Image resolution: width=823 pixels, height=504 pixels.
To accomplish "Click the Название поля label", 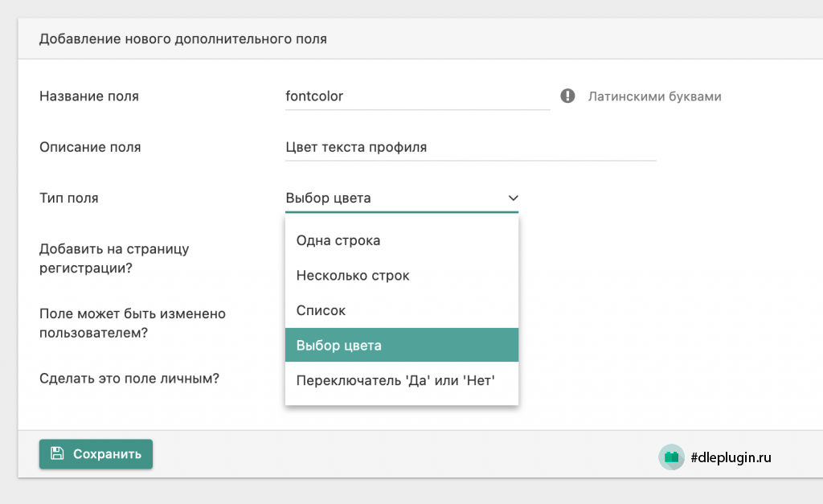I will point(89,96).
